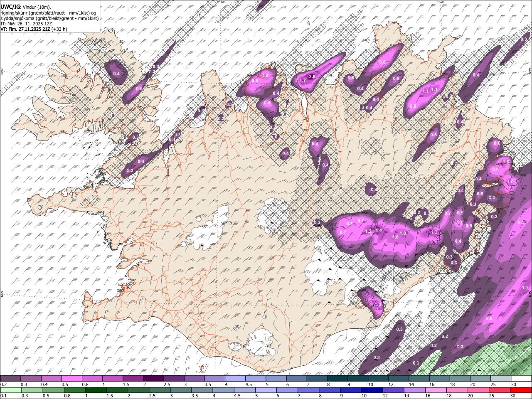Pick upper legend dark teal swatch above 8
The width and height of the screenshot is (532, 399).
tap(337, 379)
